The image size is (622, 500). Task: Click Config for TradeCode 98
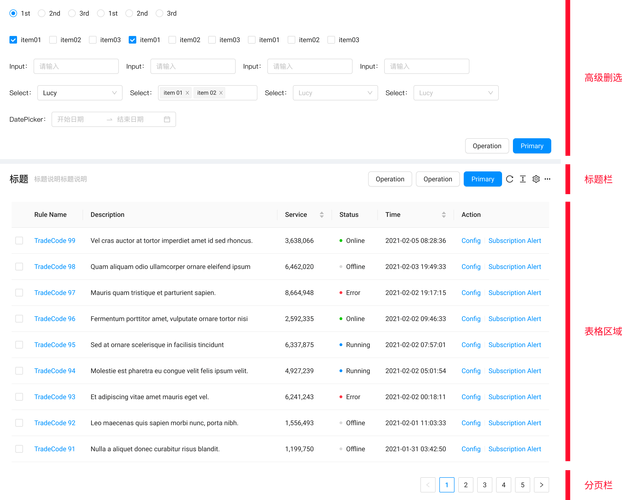click(x=471, y=267)
